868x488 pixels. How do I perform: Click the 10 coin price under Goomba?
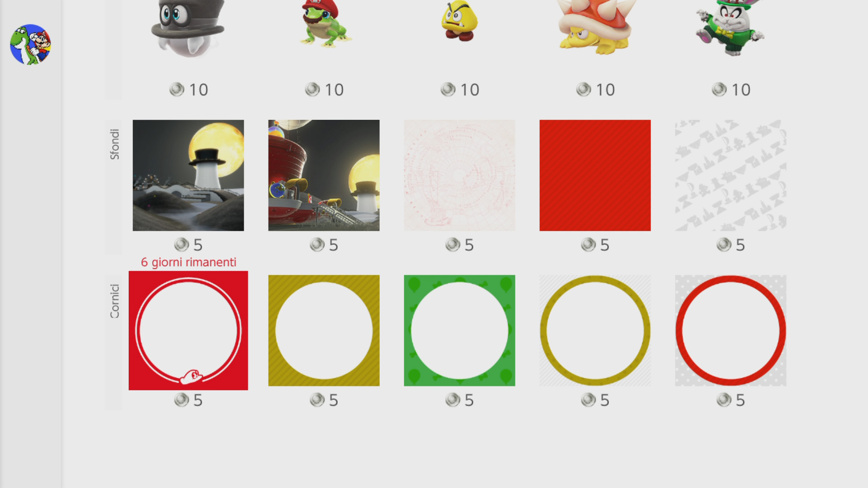point(460,89)
